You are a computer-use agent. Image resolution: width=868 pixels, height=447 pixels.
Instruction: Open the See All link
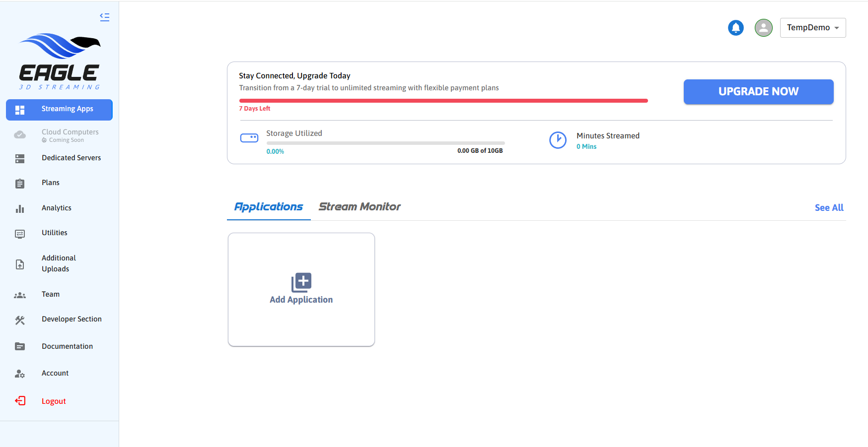pyautogui.click(x=828, y=208)
